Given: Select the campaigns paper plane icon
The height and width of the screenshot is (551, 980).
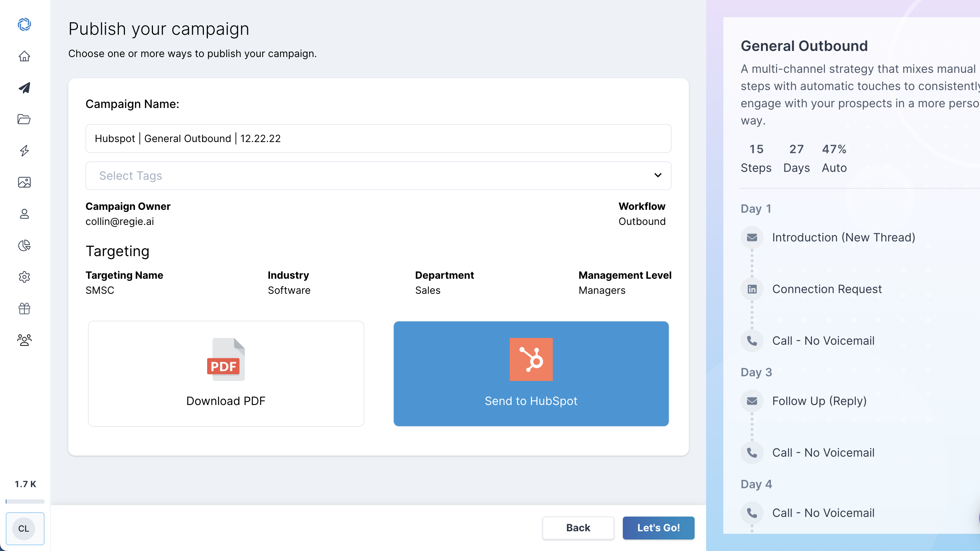Looking at the screenshot, I should 24,88.
